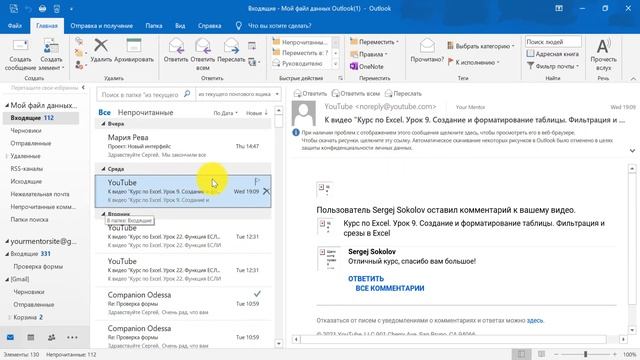Open OneNote from the ribbon
640x360 pixels.
coord(367,66)
